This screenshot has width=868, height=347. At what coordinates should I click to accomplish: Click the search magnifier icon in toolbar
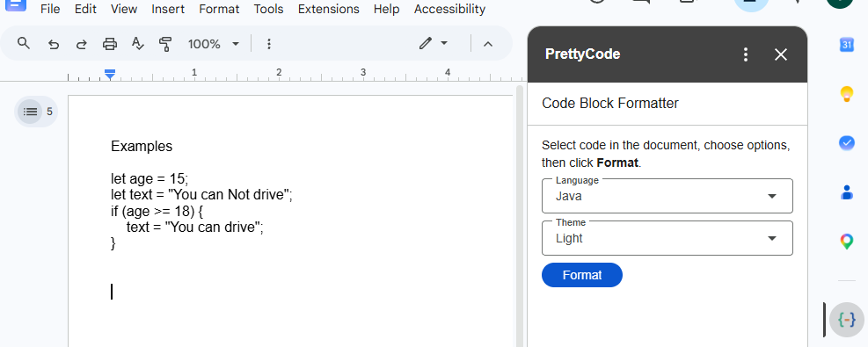pos(23,43)
